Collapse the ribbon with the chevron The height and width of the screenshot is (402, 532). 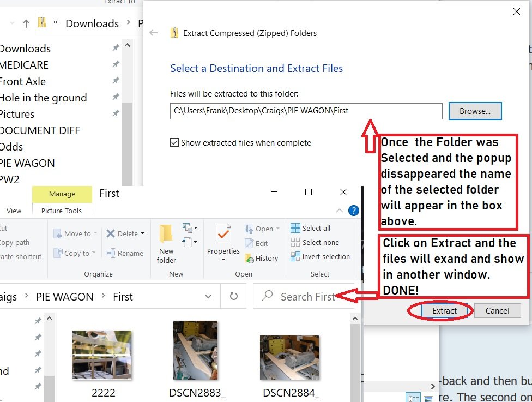coord(340,211)
